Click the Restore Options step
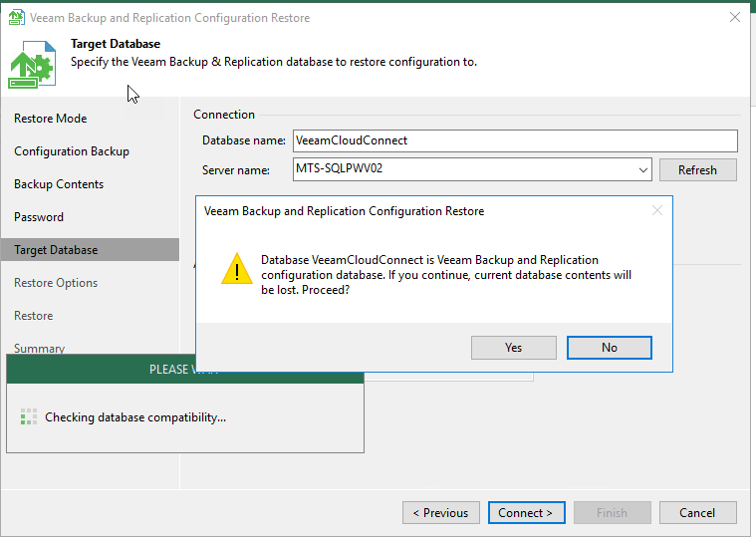The width and height of the screenshot is (756, 540). click(56, 283)
